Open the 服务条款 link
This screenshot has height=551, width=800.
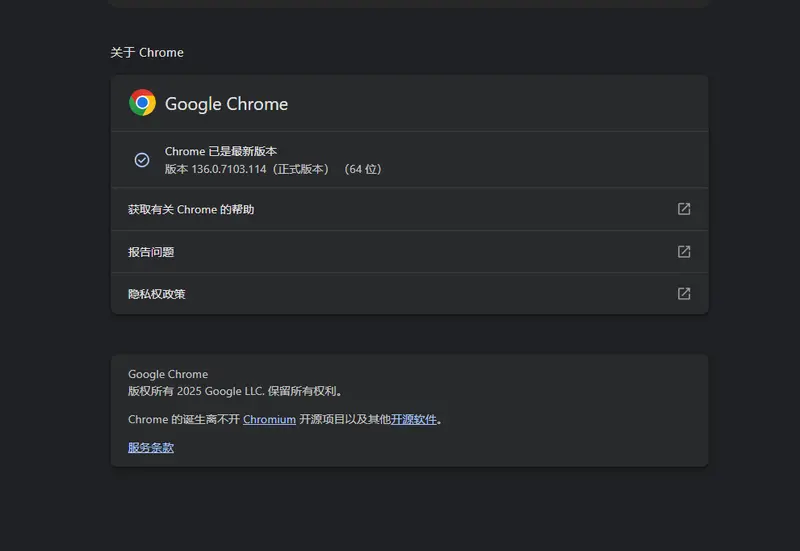click(151, 447)
